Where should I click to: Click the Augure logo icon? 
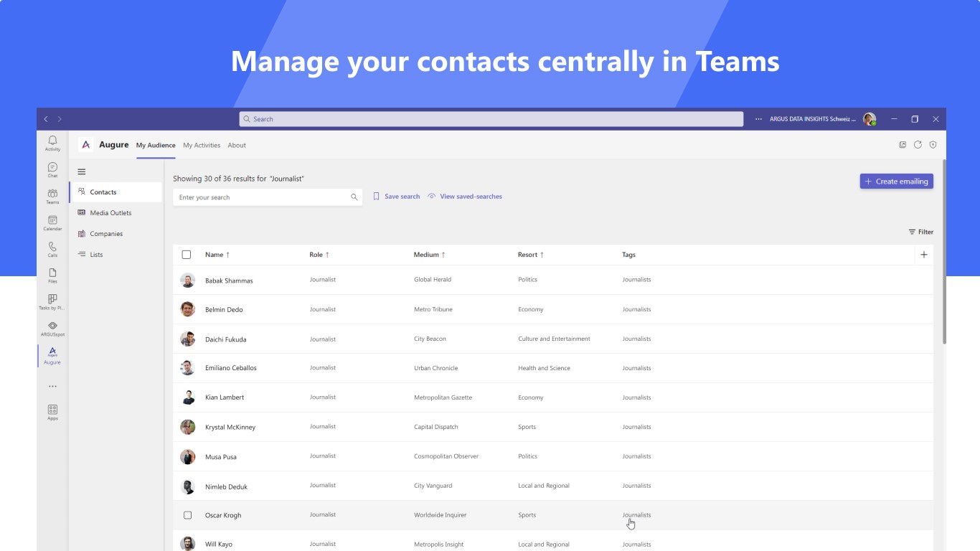[86, 145]
